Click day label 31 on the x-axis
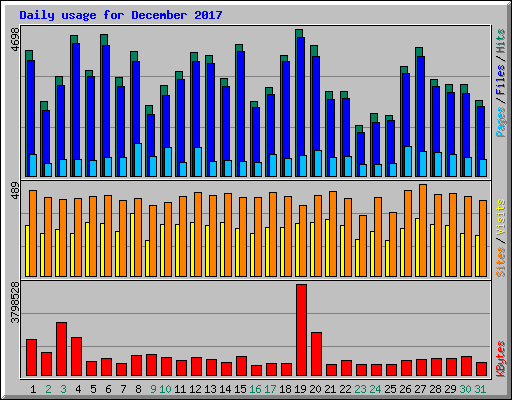Viewport: 512px width, 400px height. click(x=480, y=389)
